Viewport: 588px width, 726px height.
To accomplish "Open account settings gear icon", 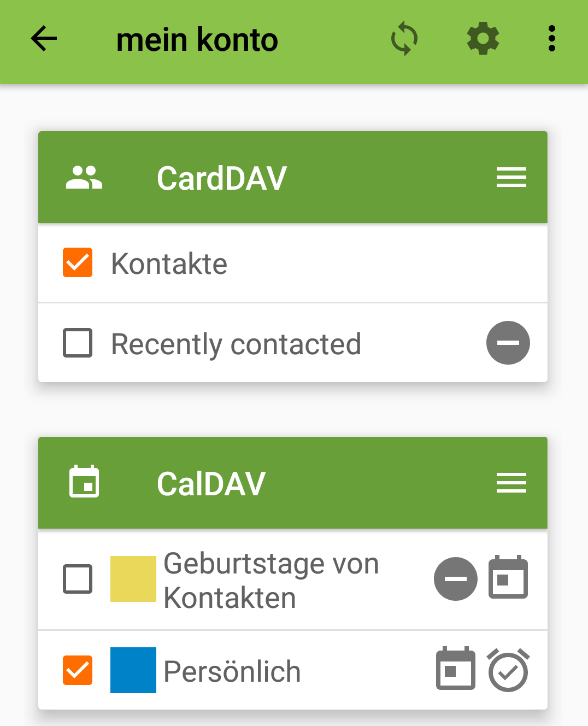I will click(x=483, y=39).
